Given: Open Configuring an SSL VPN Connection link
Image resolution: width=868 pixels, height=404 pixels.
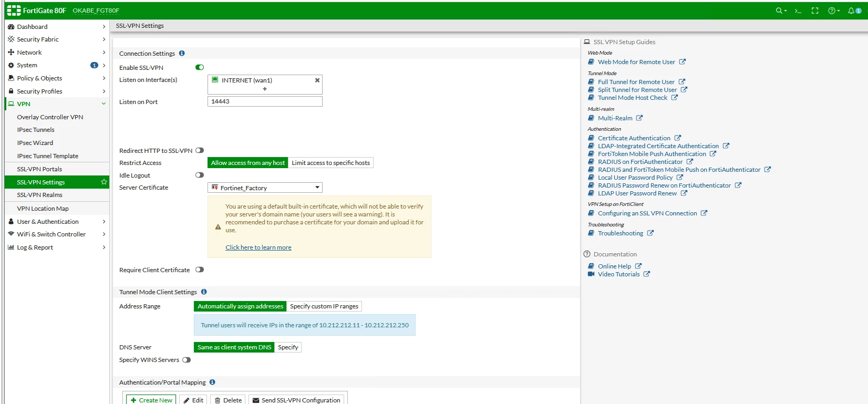Looking at the screenshot, I should pos(647,213).
